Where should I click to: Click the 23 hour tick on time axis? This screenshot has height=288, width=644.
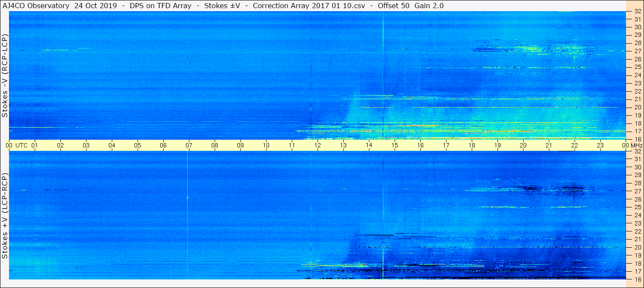[x=600, y=145]
